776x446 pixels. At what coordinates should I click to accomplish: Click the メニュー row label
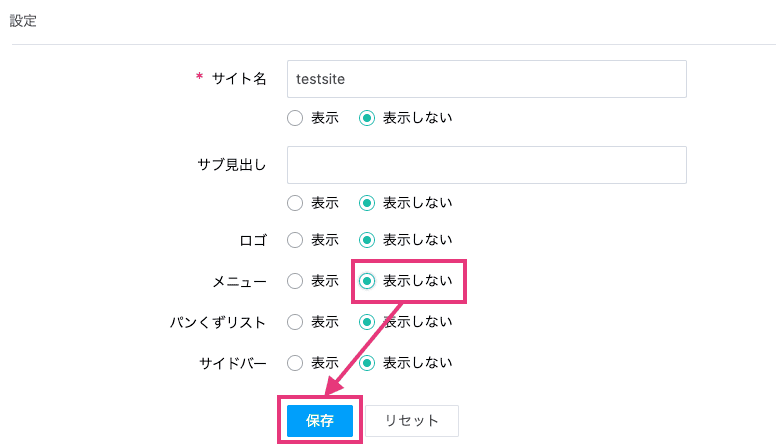point(240,282)
